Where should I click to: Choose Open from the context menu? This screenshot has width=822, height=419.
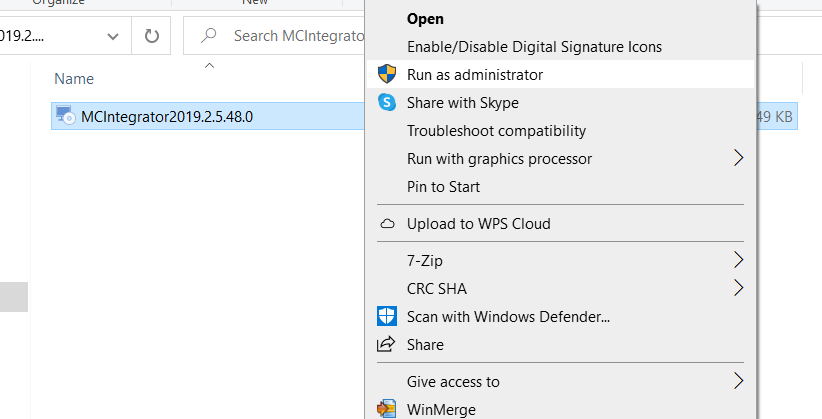pos(560,19)
